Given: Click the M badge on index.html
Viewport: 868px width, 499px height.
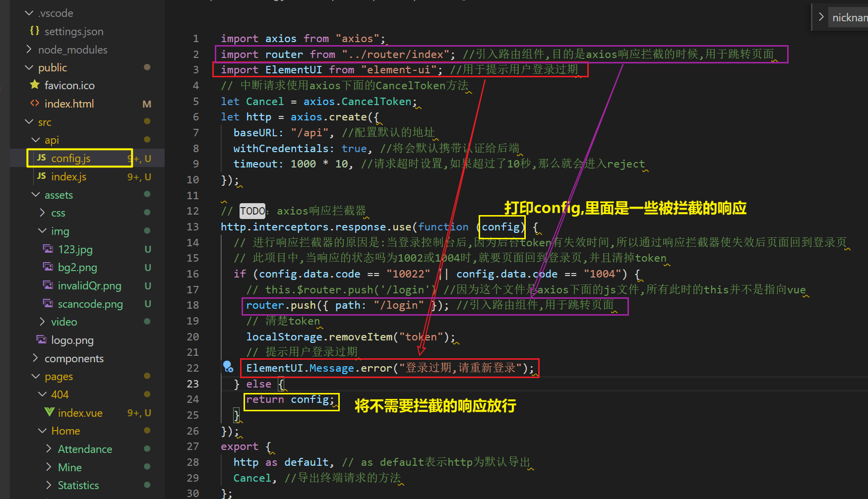Looking at the screenshot, I should click(147, 104).
